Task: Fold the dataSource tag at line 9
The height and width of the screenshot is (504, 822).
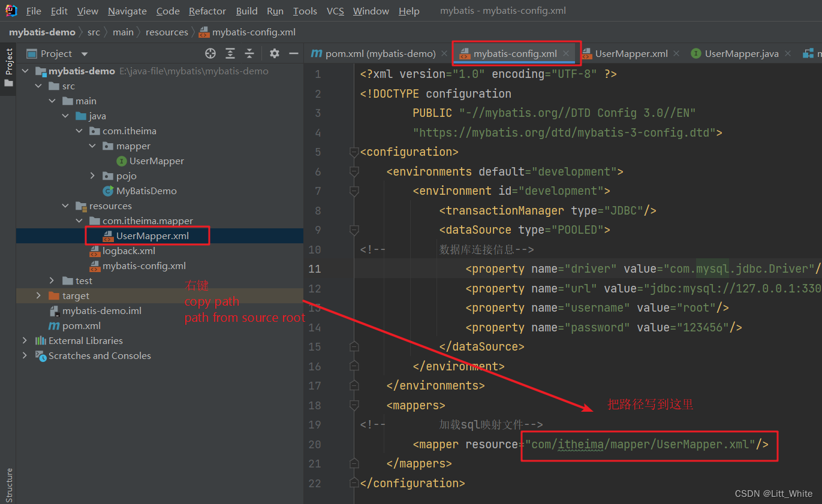Action: click(x=354, y=230)
